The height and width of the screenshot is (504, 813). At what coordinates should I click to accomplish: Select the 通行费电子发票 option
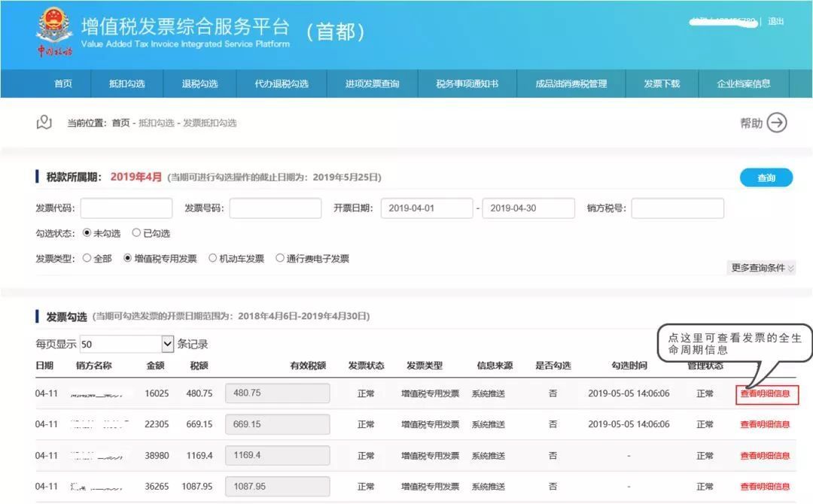click(280, 257)
